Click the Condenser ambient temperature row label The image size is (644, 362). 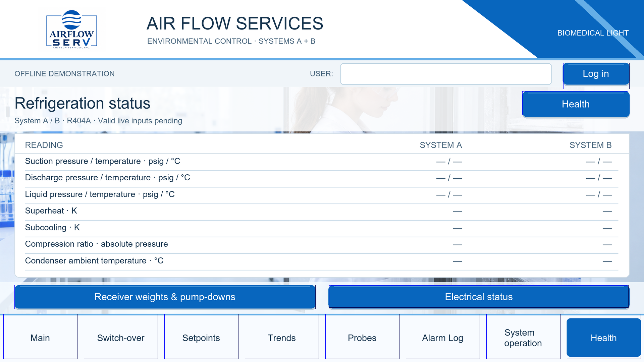(94, 261)
